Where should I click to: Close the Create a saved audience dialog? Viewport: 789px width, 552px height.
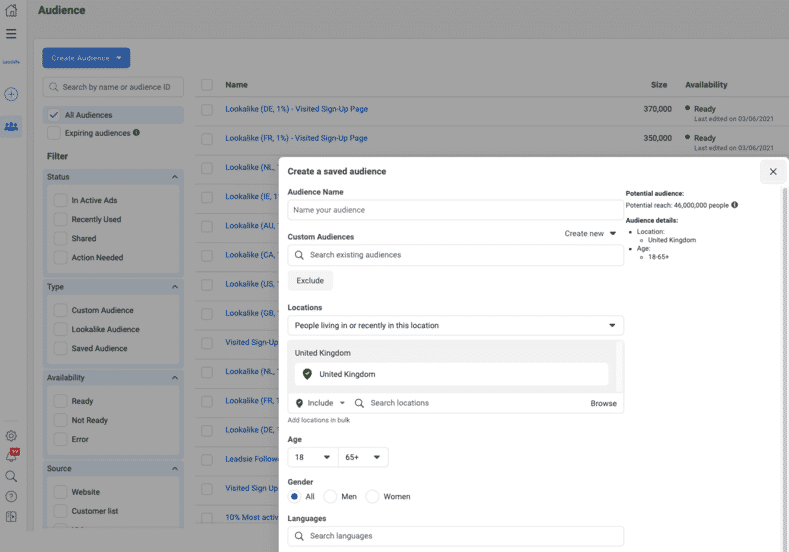773,172
